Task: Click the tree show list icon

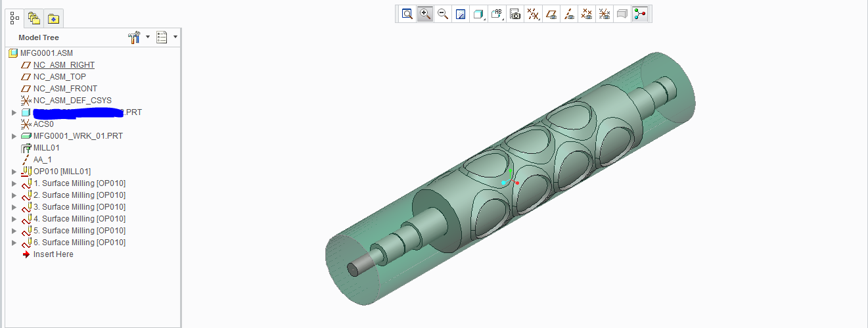Action: [x=162, y=37]
